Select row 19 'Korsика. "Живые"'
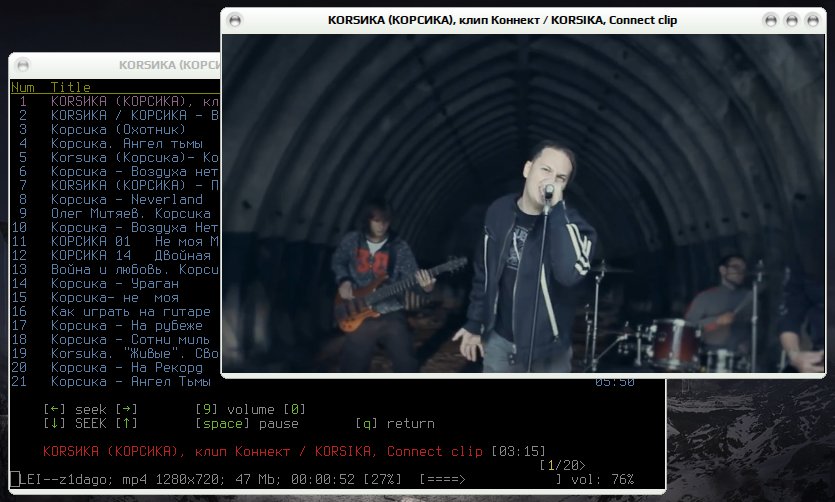The image size is (835, 502). coord(115,353)
